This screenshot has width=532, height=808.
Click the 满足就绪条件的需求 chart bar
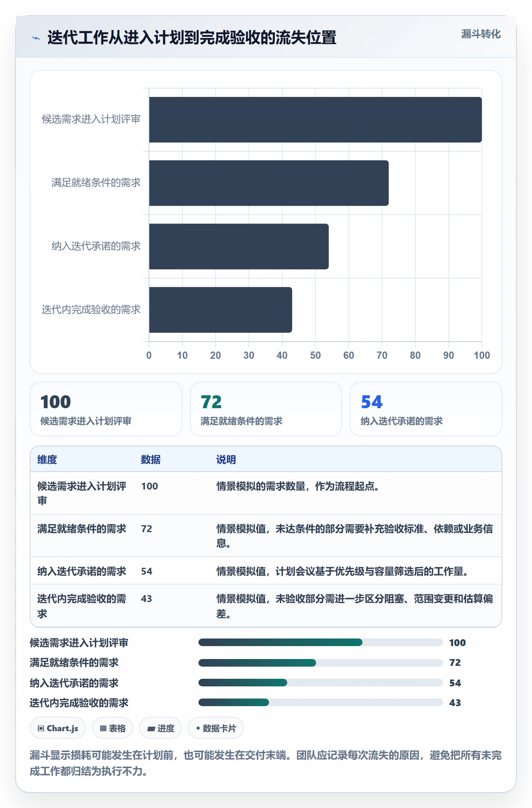pos(269,183)
